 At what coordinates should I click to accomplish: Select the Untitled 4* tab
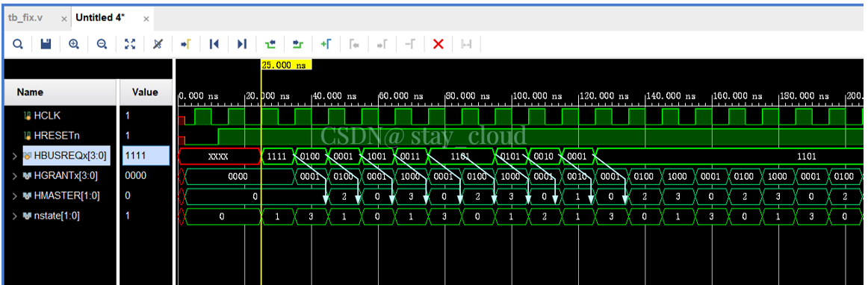pyautogui.click(x=100, y=18)
